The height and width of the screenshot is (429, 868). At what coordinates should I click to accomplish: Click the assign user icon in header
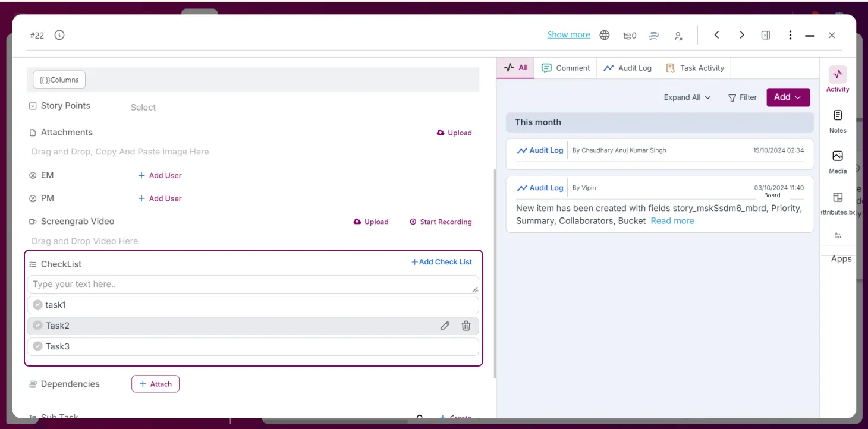pyautogui.click(x=678, y=36)
